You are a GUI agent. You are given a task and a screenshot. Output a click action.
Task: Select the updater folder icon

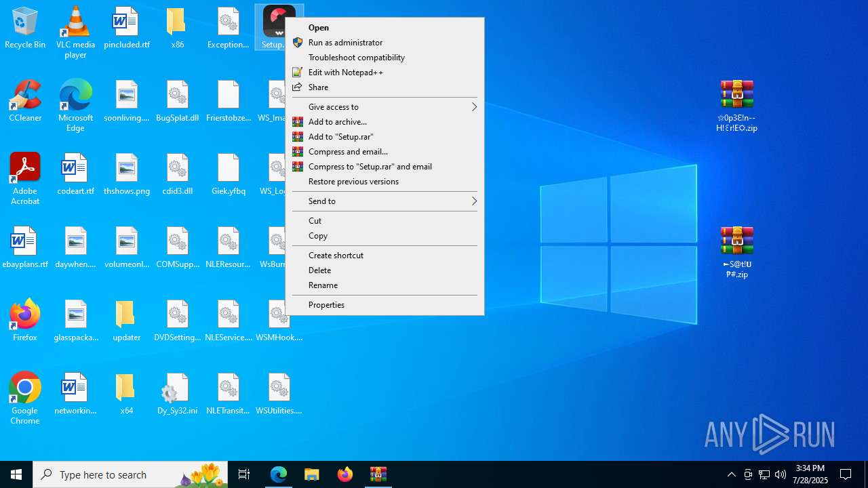click(x=127, y=321)
